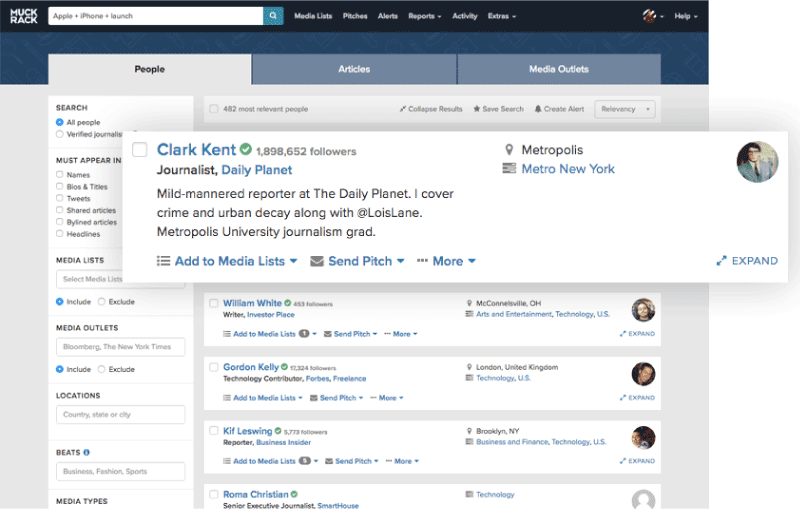Click the list icon in Clark Kent's card
The image size is (800, 530).
point(163,261)
